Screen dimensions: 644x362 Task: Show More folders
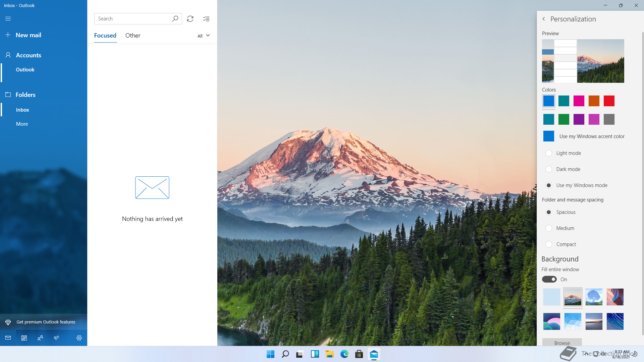tap(22, 124)
